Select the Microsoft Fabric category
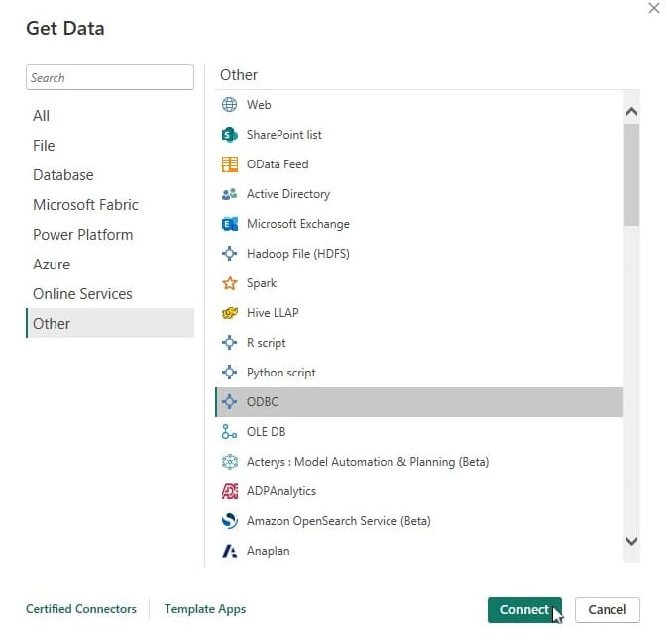667x644 pixels. point(110,205)
